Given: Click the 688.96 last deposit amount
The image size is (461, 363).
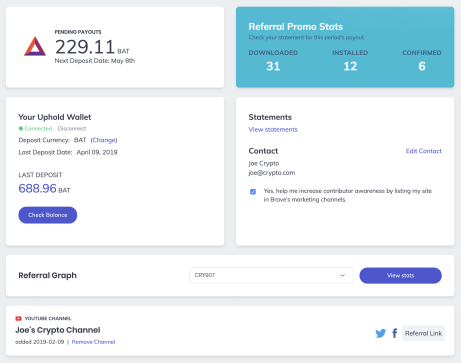Looking at the screenshot, I should tap(37, 188).
